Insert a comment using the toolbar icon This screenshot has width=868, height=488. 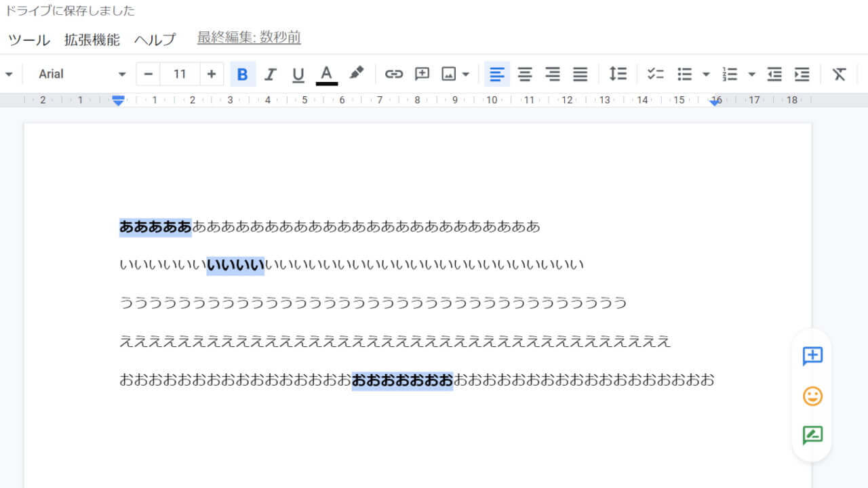422,74
